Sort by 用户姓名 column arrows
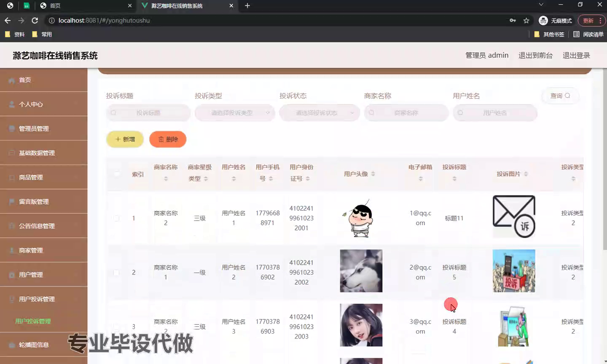The image size is (607, 364). click(234, 179)
